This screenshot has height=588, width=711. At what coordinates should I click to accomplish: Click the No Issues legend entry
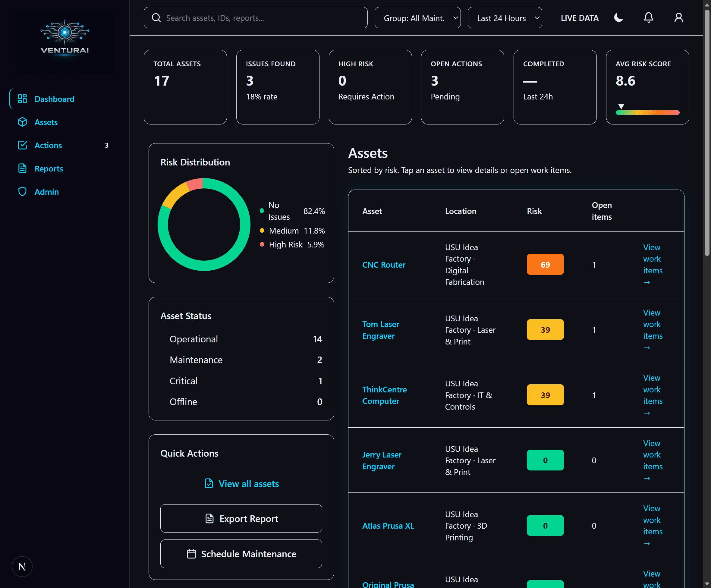click(x=292, y=211)
